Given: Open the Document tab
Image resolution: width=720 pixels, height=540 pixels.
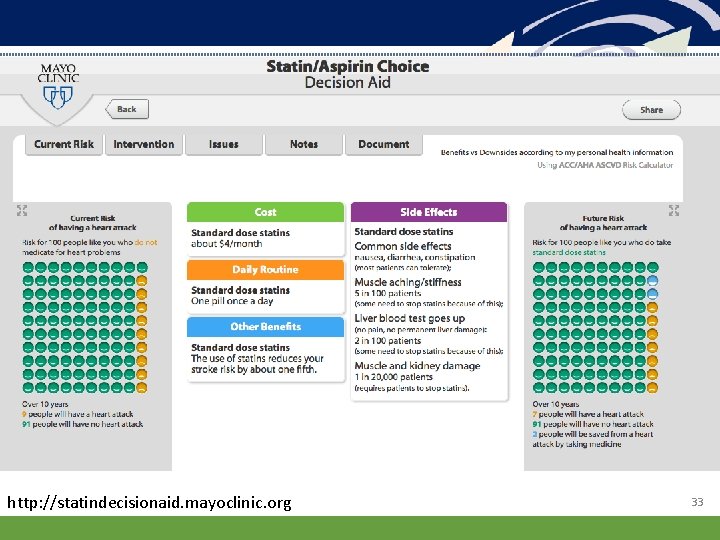Looking at the screenshot, I should point(383,145).
